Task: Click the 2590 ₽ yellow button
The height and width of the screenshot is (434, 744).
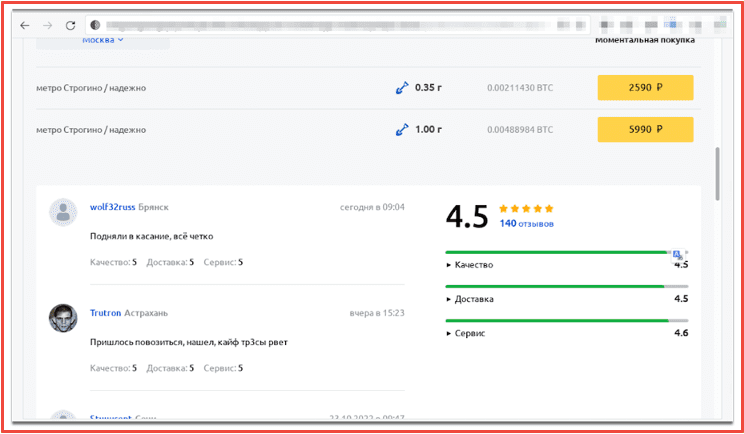Action: 645,88
